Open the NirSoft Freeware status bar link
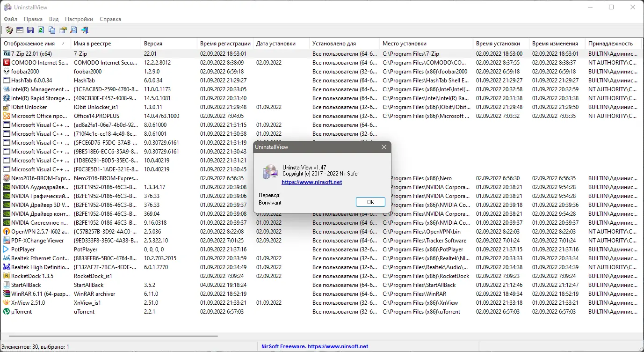The height and width of the screenshot is (352, 644). pos(314,347)
